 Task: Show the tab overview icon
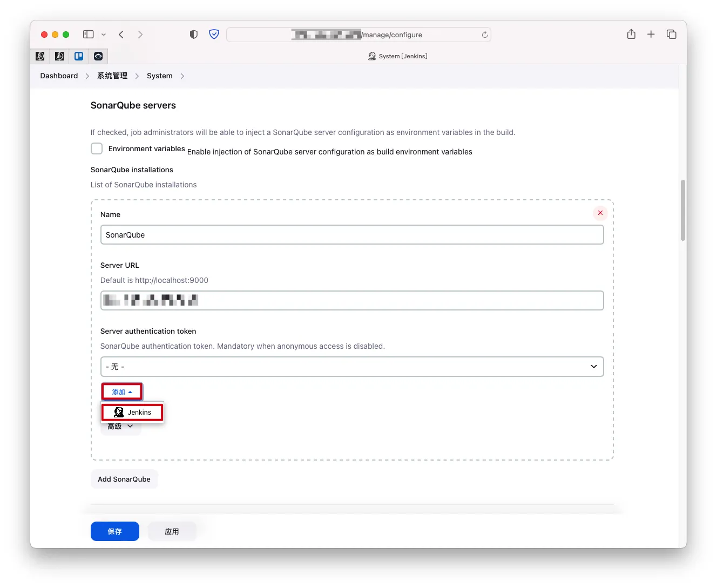pyautogui.click(x=672, y=34)
